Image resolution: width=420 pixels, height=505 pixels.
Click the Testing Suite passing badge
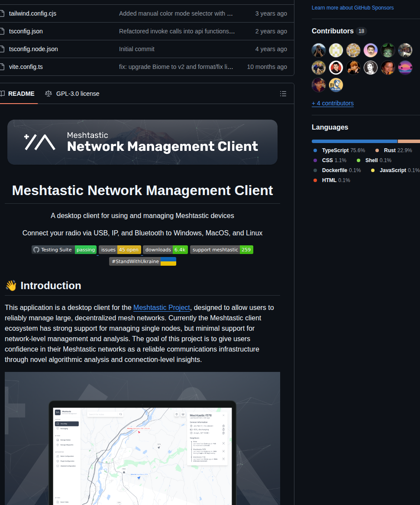click(65, 250)
